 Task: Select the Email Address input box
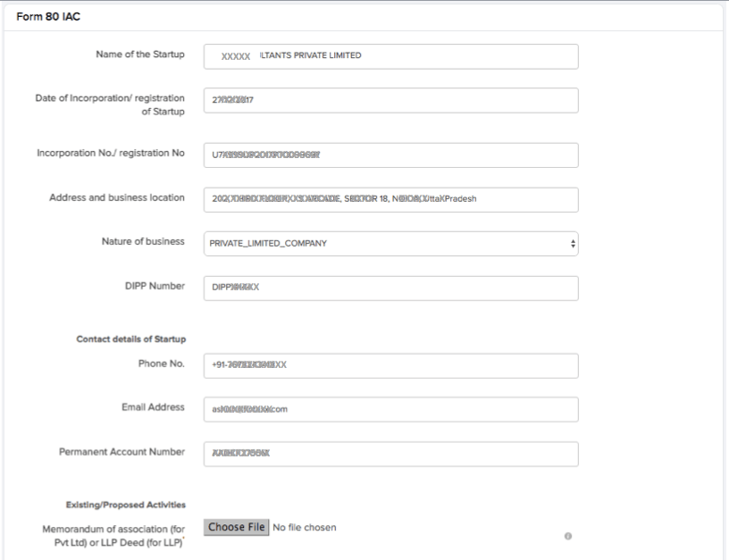click(390, 410)
